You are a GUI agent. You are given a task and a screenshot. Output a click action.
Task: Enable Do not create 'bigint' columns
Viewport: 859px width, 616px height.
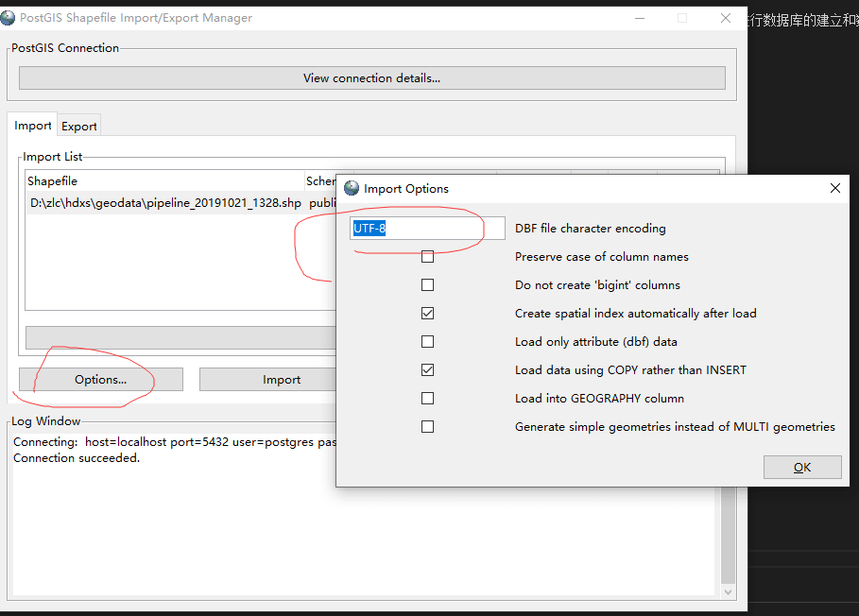[x=428, y=285]
